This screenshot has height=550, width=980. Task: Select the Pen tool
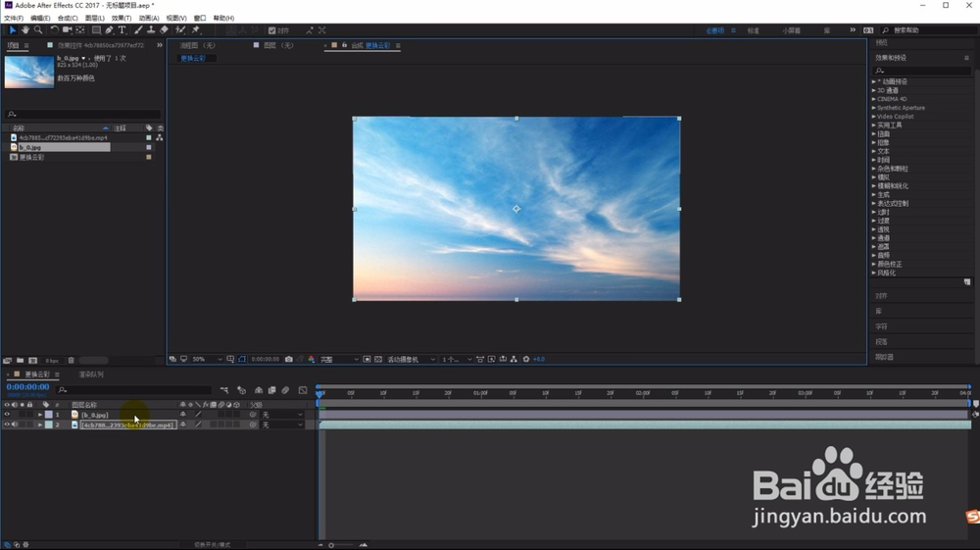point(110,30)
